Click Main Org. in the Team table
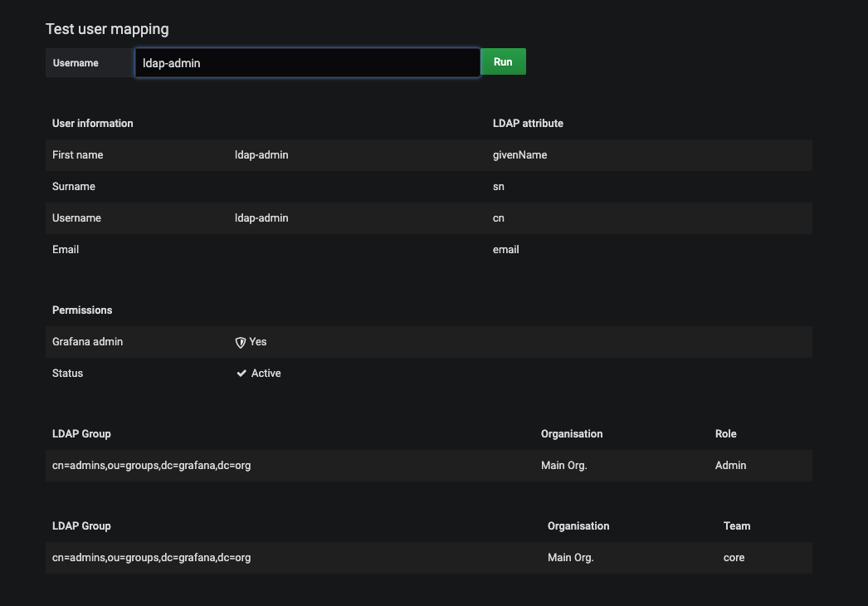Viewport: 868px width, 606px height. click(x=570, y=558)
